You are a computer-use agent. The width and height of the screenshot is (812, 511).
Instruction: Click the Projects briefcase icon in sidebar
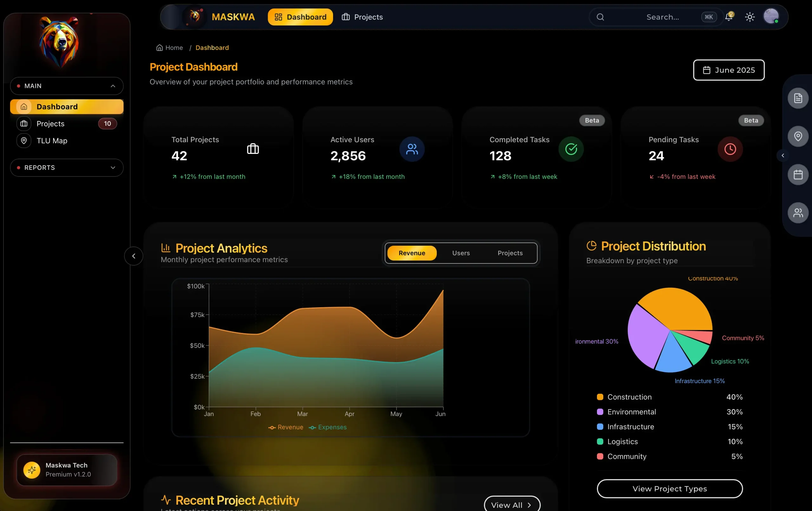(x=24, y=123)
